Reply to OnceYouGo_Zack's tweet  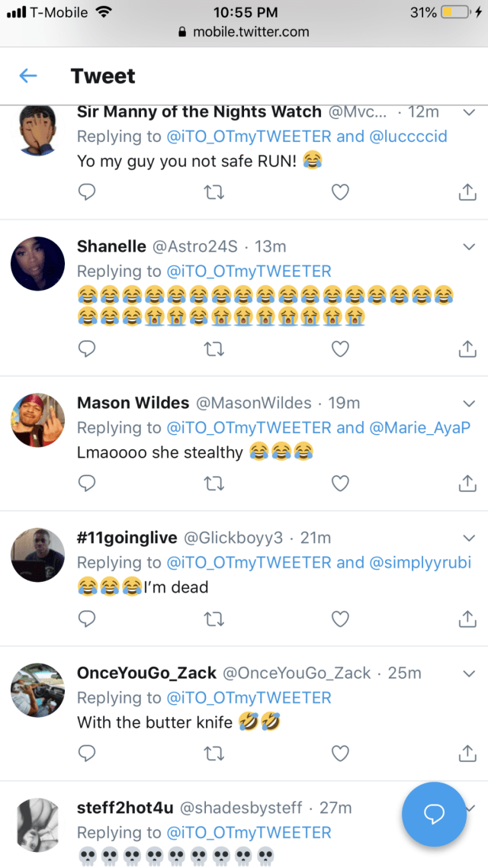[88, 753]
